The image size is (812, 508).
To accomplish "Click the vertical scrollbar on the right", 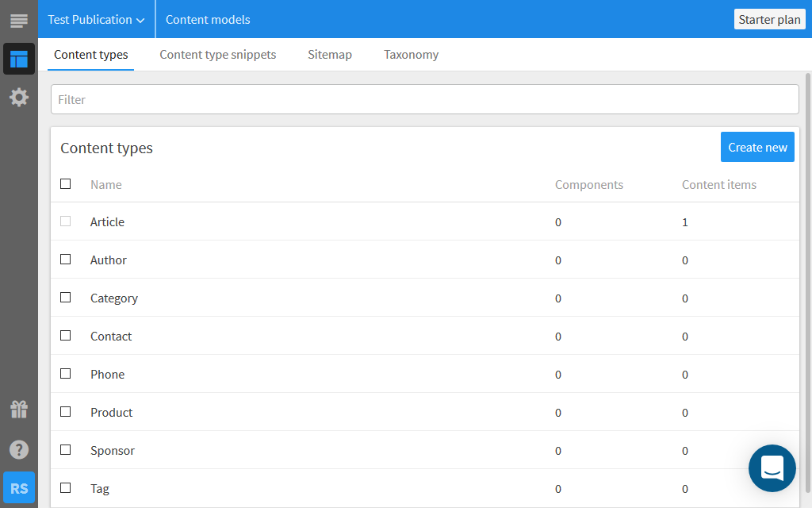I will click(x=807, y=278).
